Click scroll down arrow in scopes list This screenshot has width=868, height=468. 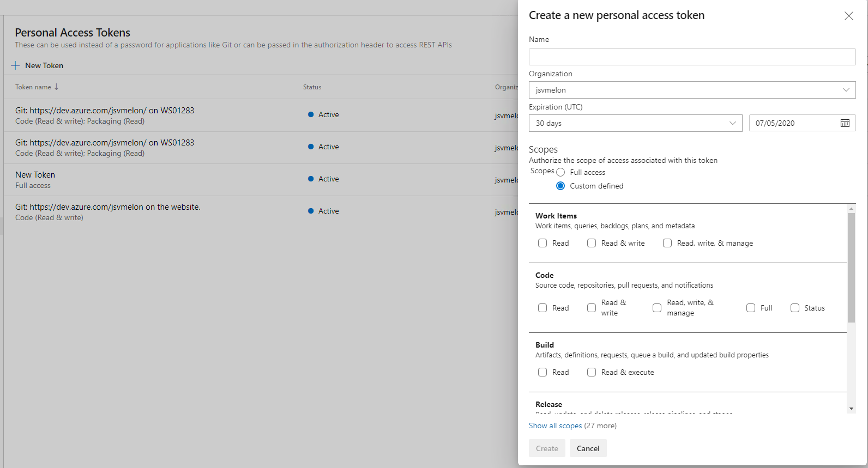851,409
